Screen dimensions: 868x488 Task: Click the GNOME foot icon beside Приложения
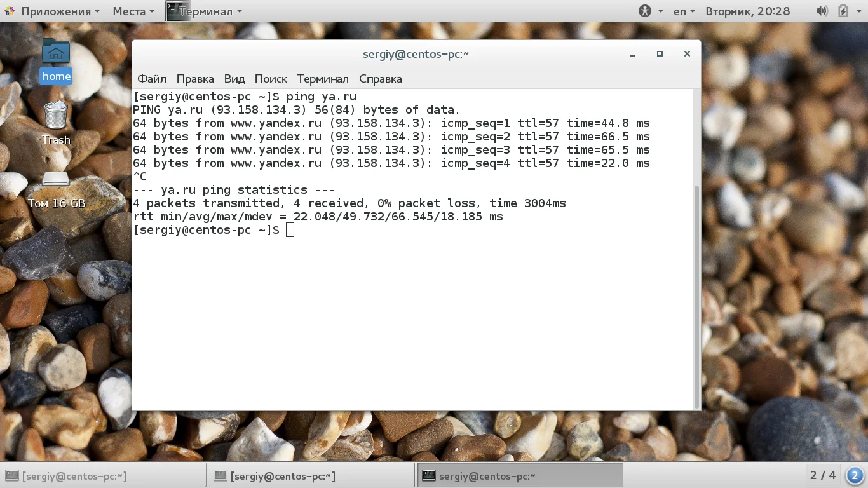[x=10, y=11]
